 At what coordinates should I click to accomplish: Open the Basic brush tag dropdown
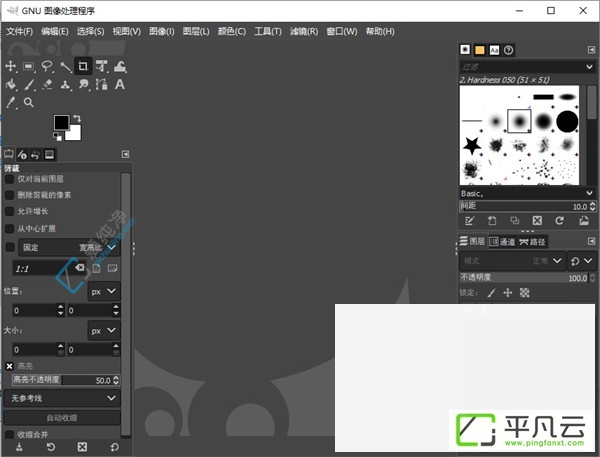point(527,193)
